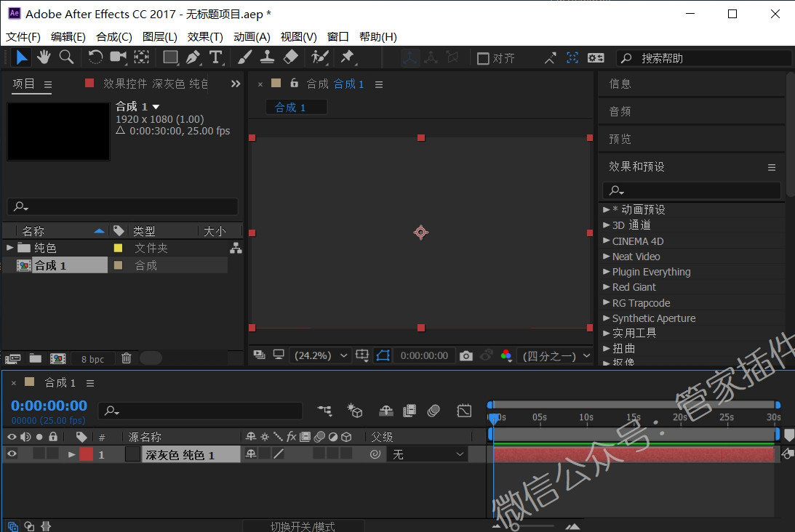
Task: Select the Selection arrow tool
Action: 21,57
